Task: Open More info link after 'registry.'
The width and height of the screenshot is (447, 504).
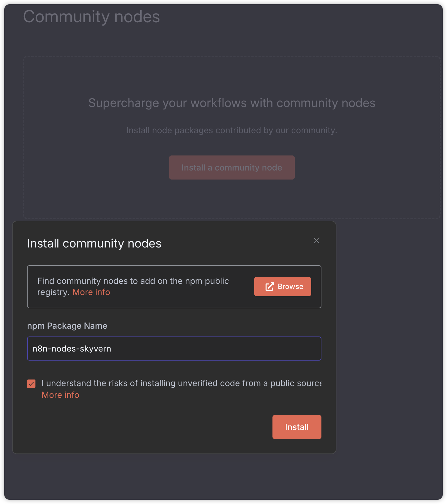Action: [91, 292]
